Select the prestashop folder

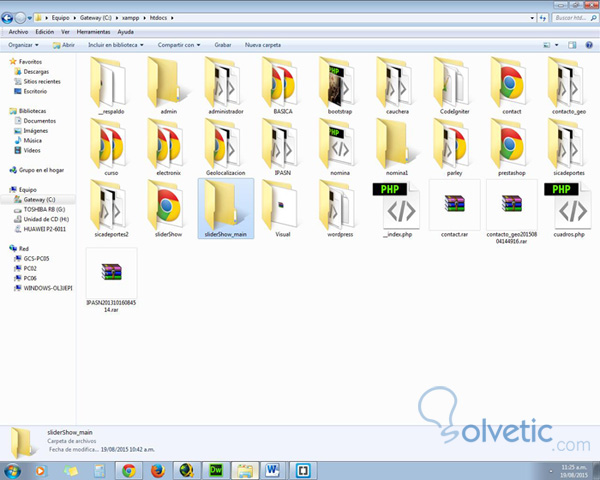[512, 147]
